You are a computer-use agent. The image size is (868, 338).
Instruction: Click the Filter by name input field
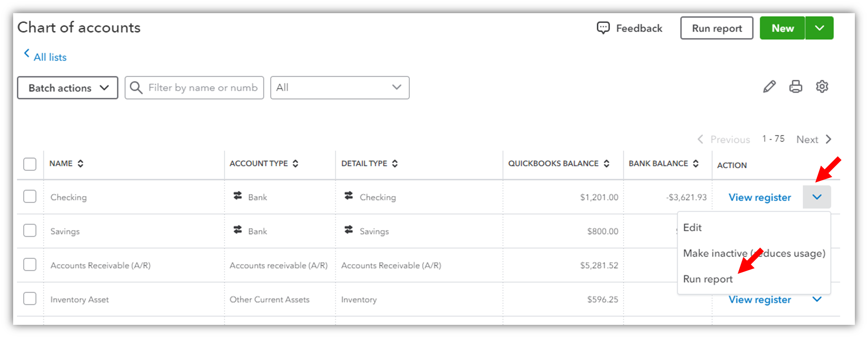[203, 88]
